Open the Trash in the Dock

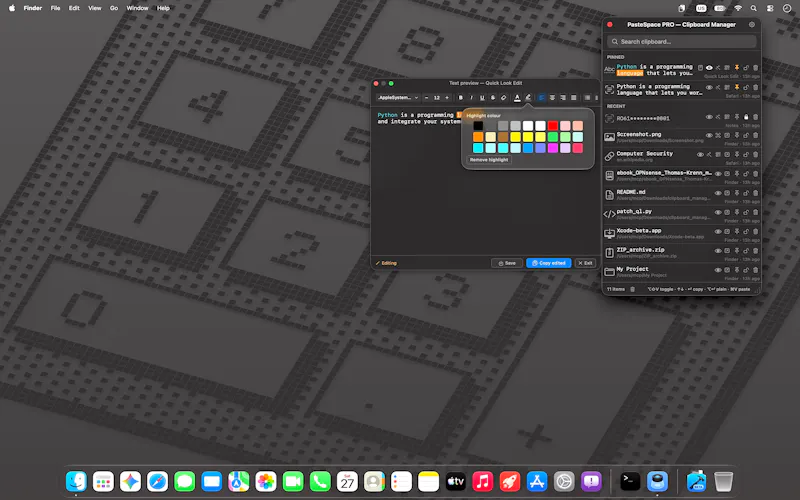tap(723, 481)
